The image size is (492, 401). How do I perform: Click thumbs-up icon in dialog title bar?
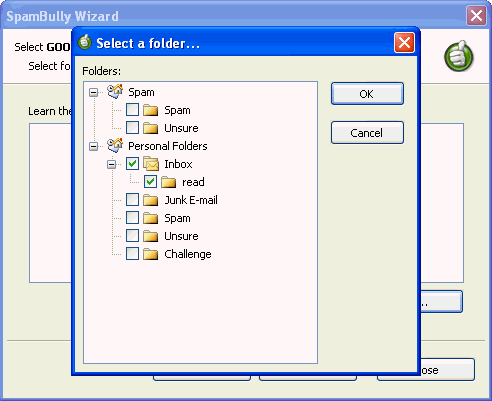(85, 42)
